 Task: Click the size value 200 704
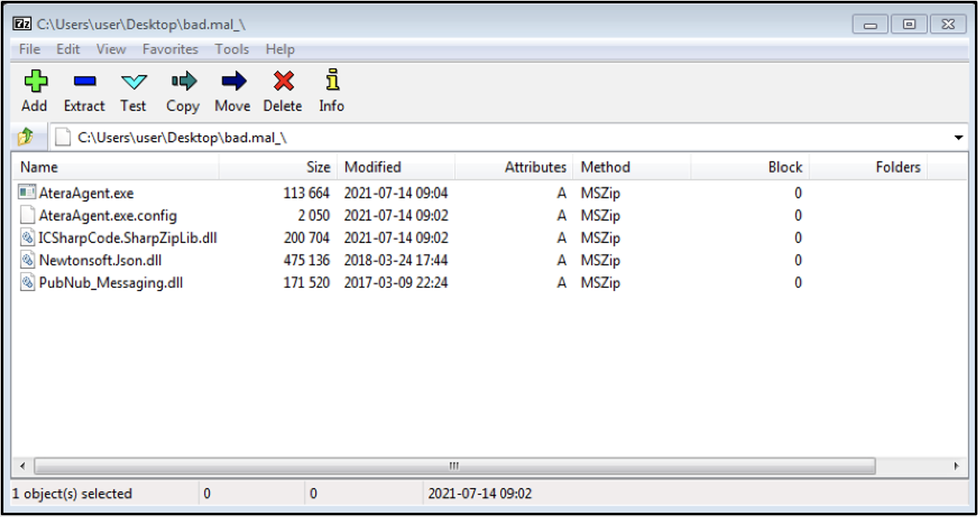click(307, 238)
